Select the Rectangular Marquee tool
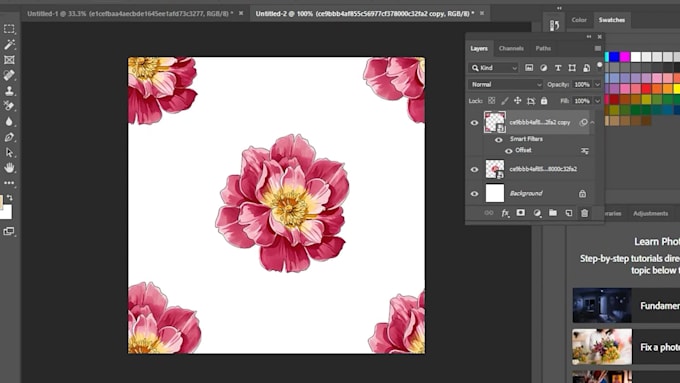 pyautogui.click(x=9, y=29)
